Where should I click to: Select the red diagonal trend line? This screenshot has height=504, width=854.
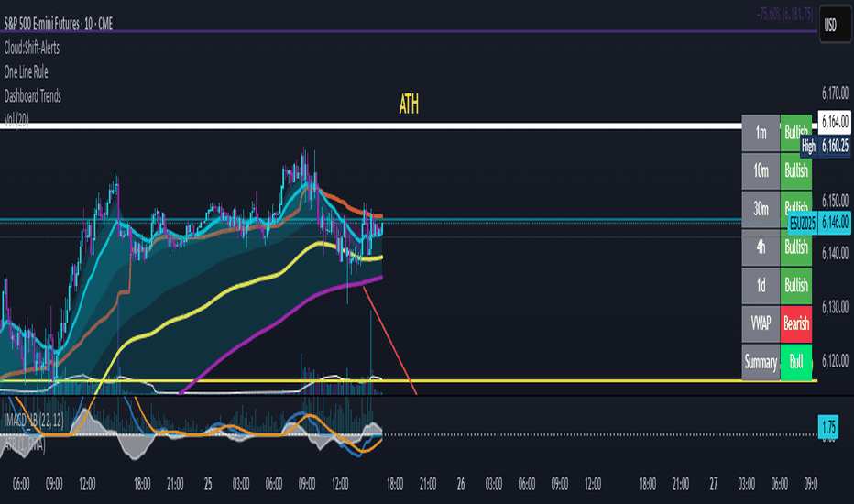(x=390, y=340)
